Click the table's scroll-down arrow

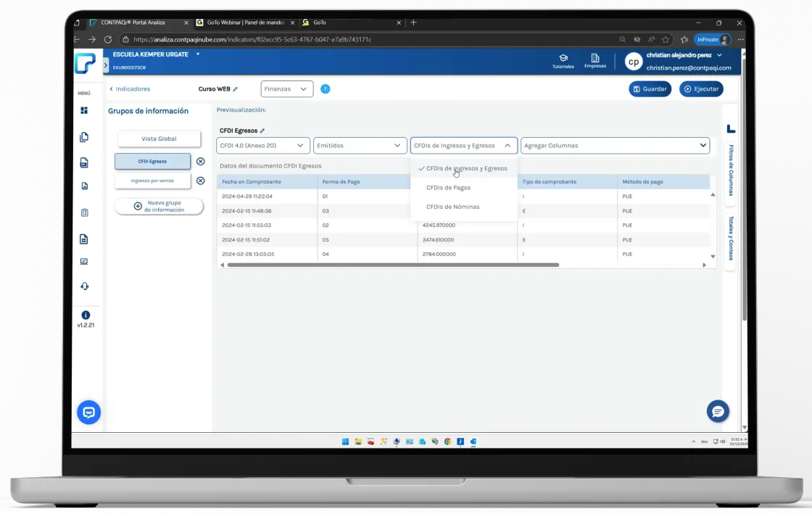click(713, 257)
